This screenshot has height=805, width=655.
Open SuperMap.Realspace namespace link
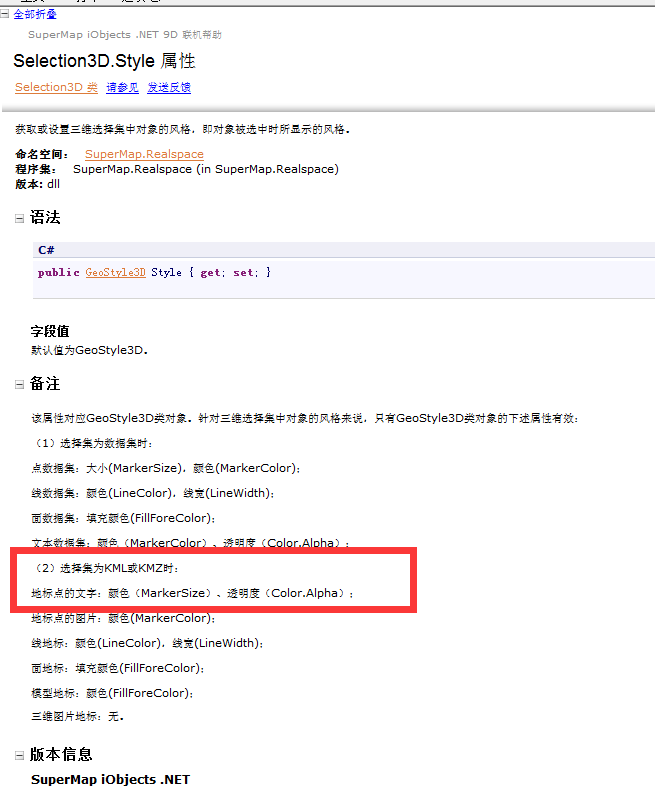[144, 154]
